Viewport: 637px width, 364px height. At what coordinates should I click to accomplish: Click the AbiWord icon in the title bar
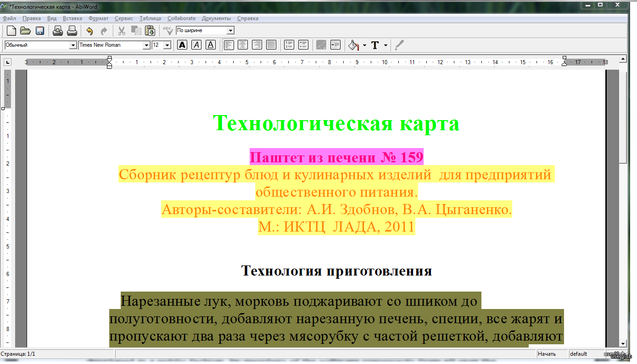[4, 6]
